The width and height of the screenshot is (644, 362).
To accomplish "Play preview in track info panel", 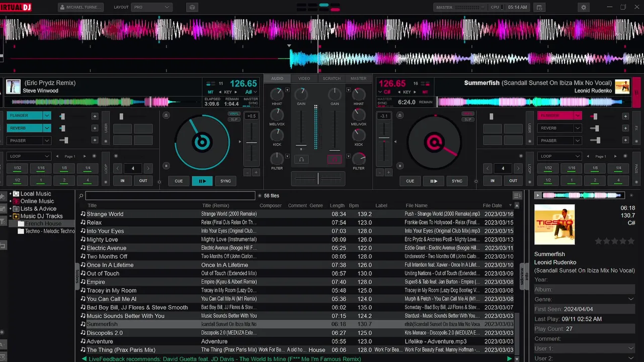I will point(538,195).
